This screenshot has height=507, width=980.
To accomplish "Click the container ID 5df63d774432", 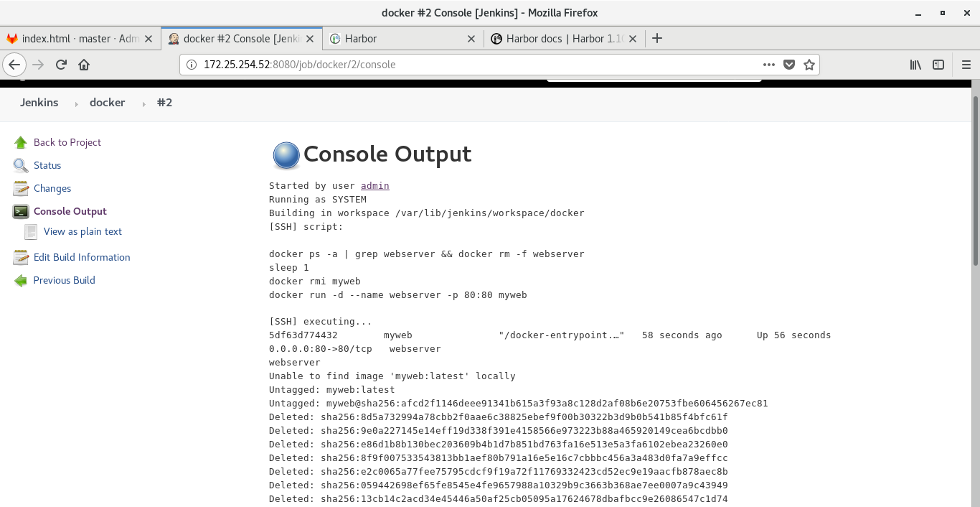I will point(303,335).
